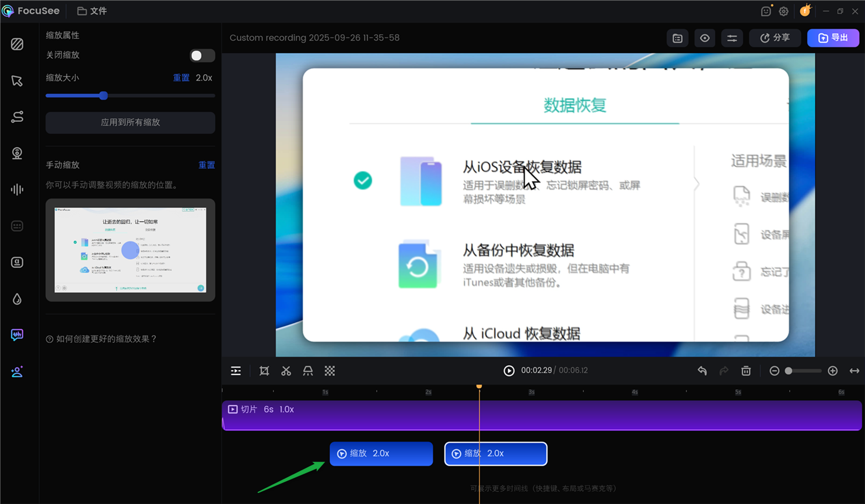Image resolution: width=865 pixels, height=504 pixels.
Task: Delete the selected clip with the trash icon
Action: (746, 371)
